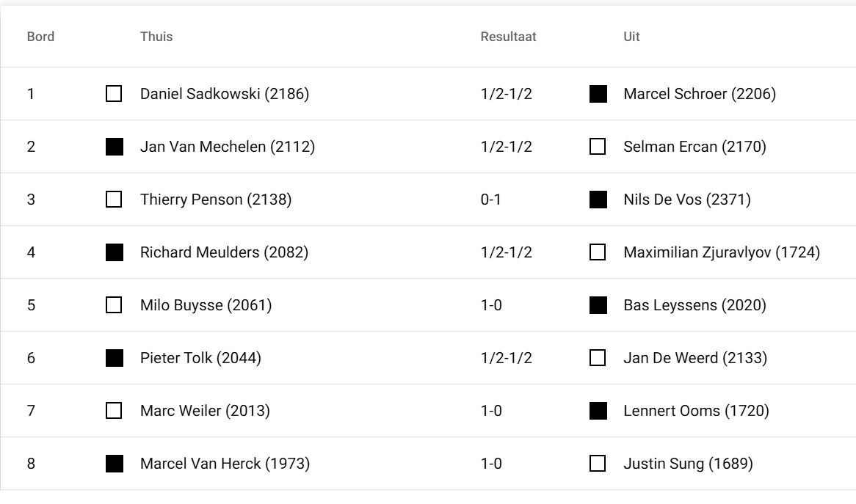Click Bas Leyssens (2020) name
The width and height of the screenshot is (856, 504).
(x=694, y=305)
